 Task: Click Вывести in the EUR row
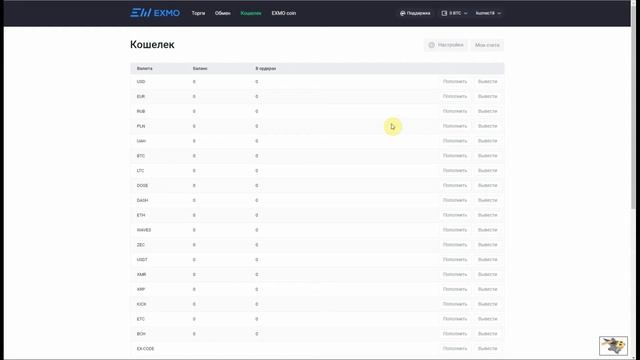point(487,96)
